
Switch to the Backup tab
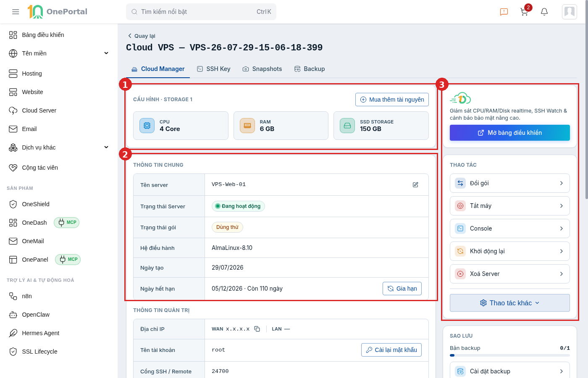coord(310,69)
